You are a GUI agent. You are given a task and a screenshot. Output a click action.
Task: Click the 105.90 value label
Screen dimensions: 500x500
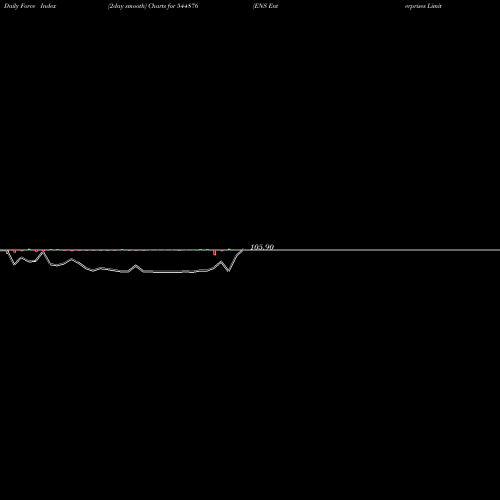pos(262,247)
